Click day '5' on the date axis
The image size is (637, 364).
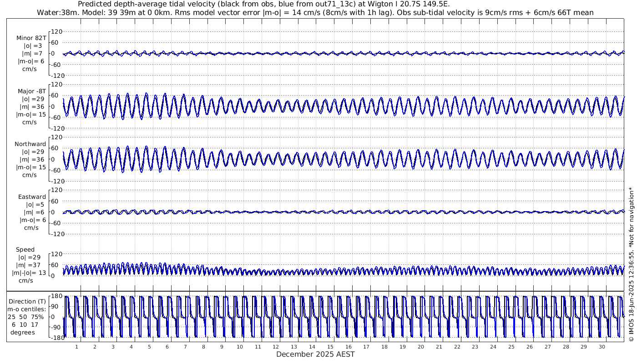click(x=149, y=347)
